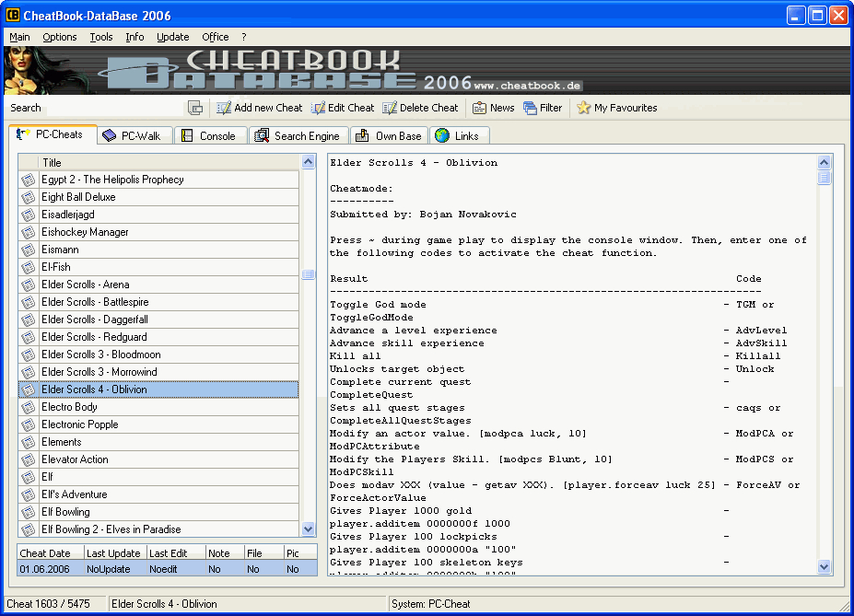Switch to the PC-Walk tab

click(x=135, y=135)
